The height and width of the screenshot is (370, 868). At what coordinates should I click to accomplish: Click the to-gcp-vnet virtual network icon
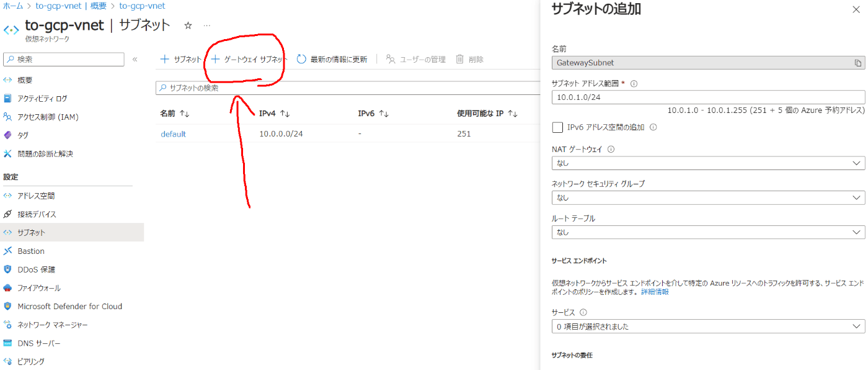[11, 30]
